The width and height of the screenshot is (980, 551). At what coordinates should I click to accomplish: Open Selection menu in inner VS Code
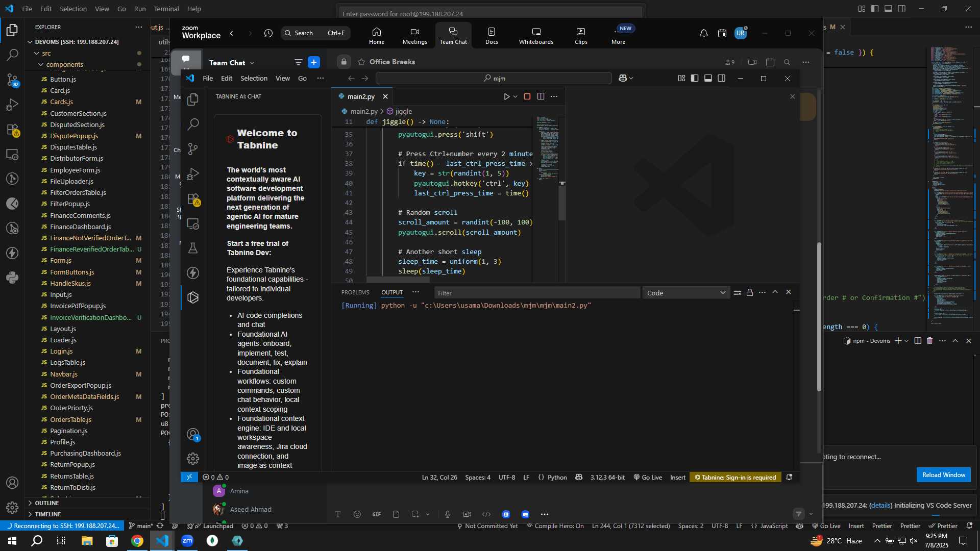point(254,78)
